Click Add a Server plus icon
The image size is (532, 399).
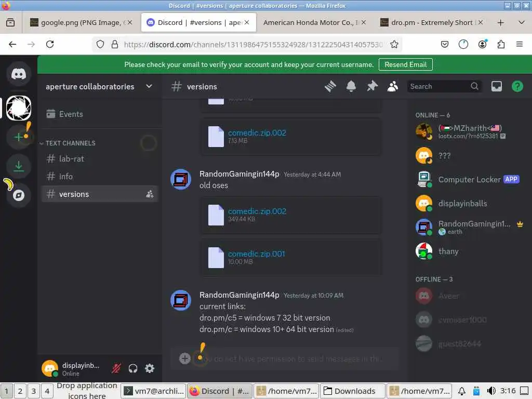19,137
